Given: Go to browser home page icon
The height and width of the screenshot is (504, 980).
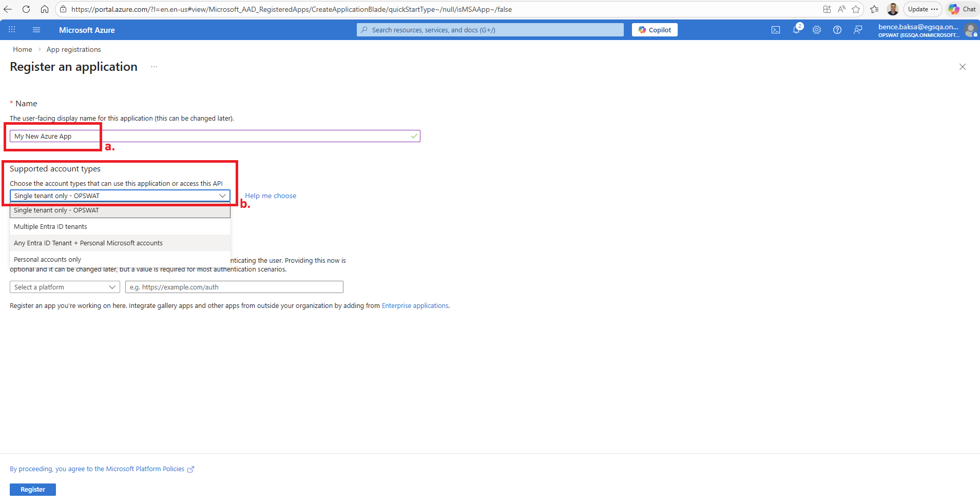Looking at the screenshot, I should [x=45, y=9].
